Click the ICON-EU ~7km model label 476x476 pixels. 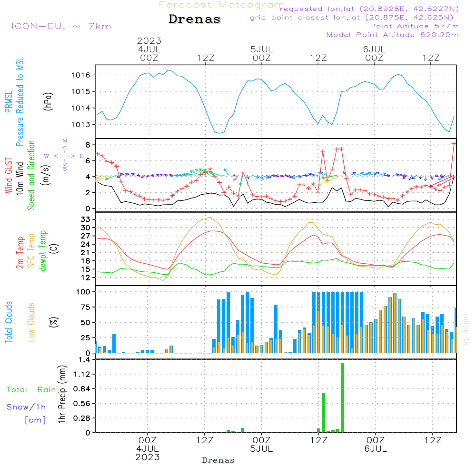click(61, 26)
